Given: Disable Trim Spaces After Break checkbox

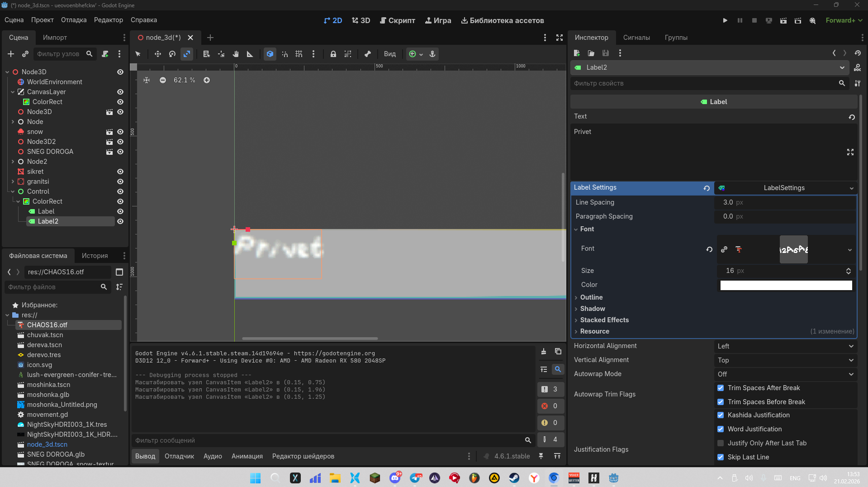Looking at the screenshot, I should tap(721, 388).
